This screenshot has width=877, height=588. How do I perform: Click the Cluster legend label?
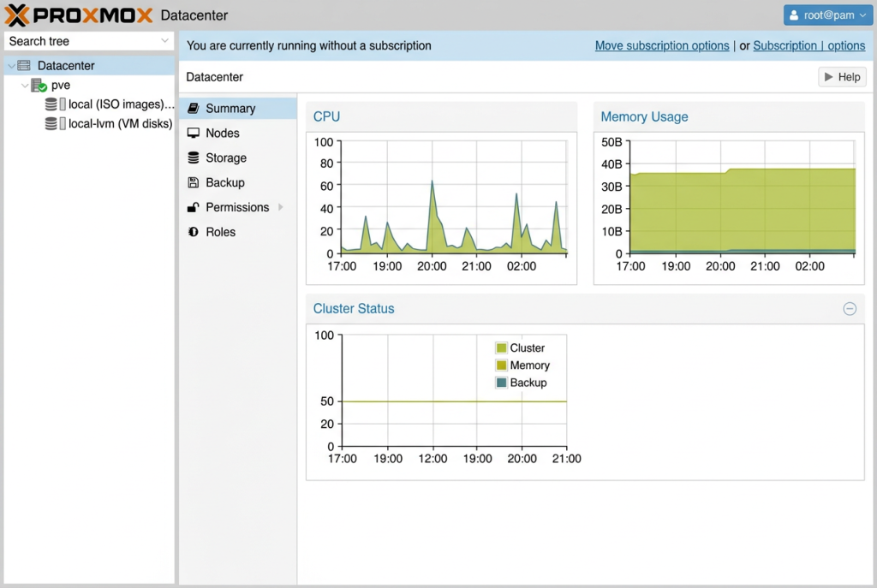(527, 347)
